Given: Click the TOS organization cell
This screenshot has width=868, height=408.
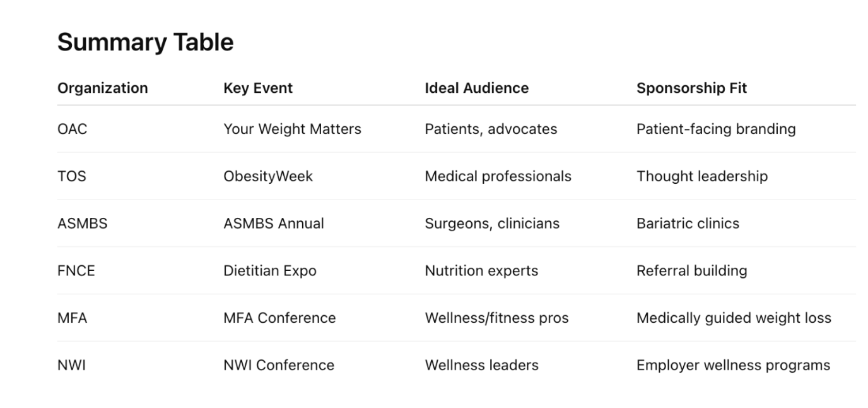Looking at the screenshot, I should 71,176.
